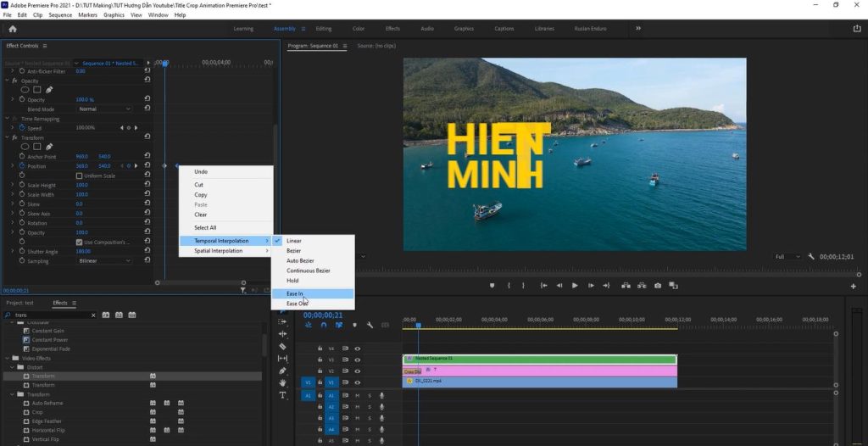
Task: Click the Program Monitor settings wrench
Action: pos(811,257)
